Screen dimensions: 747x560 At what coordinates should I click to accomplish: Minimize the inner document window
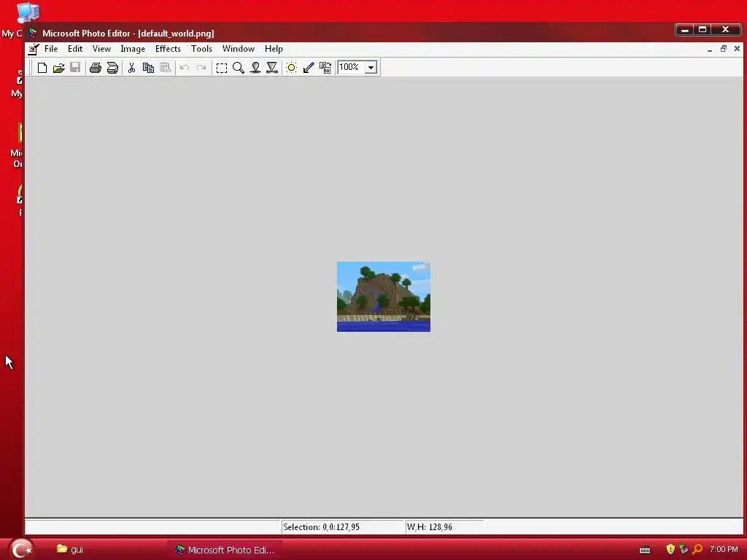[x=710, y=49]
